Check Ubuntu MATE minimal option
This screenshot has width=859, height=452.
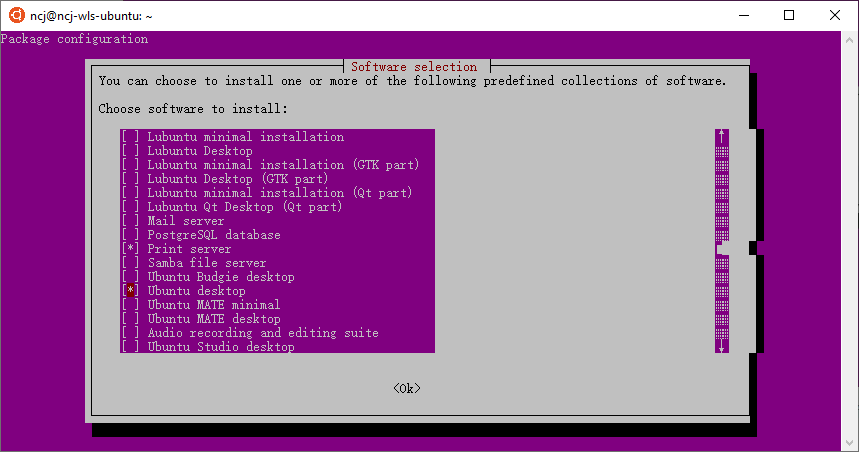(x=130, y=305)
